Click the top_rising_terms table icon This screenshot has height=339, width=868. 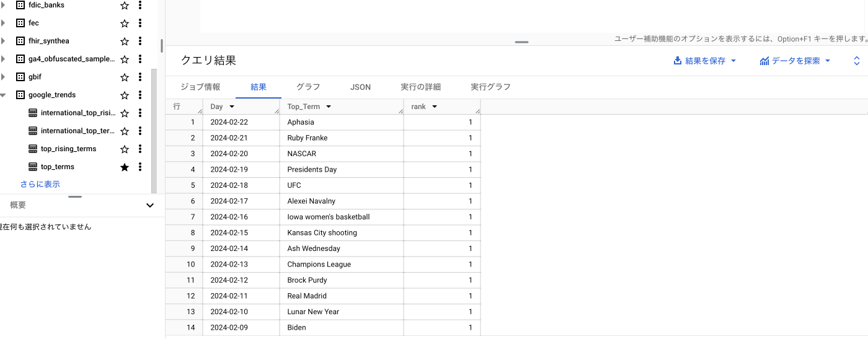[x=33, y=149]
